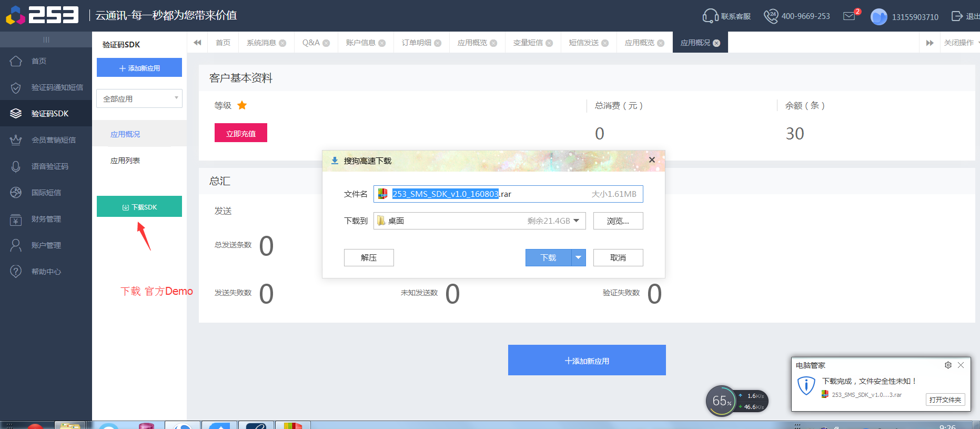Viewport: 980px width, 429px height.
Task: Close the Q&A tab
Action: [326, 43]
